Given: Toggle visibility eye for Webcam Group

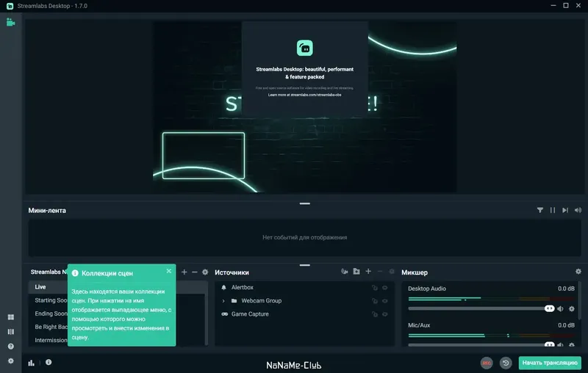Looking at the screenshot, I should point(384,301).
